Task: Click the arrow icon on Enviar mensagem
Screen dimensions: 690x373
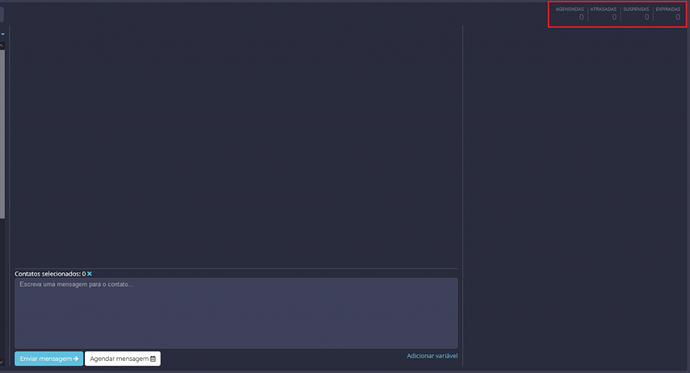Action: click(76, 358)
